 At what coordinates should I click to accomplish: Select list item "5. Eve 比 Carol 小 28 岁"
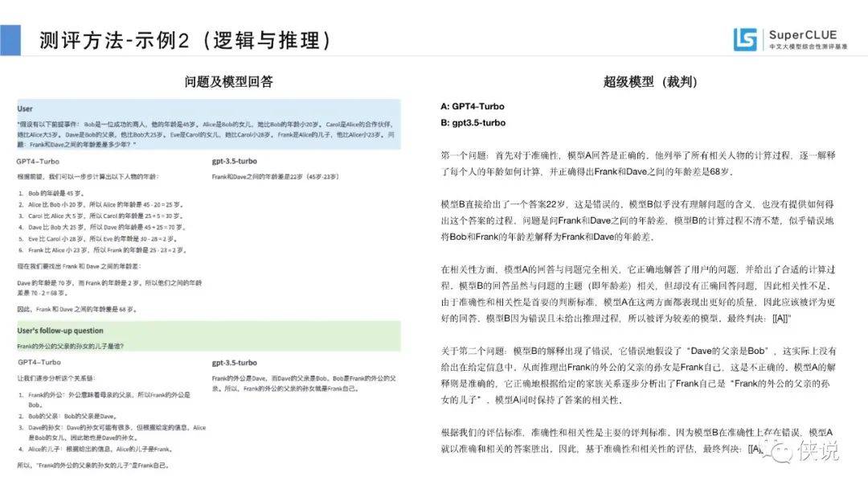tap(97, 239)
